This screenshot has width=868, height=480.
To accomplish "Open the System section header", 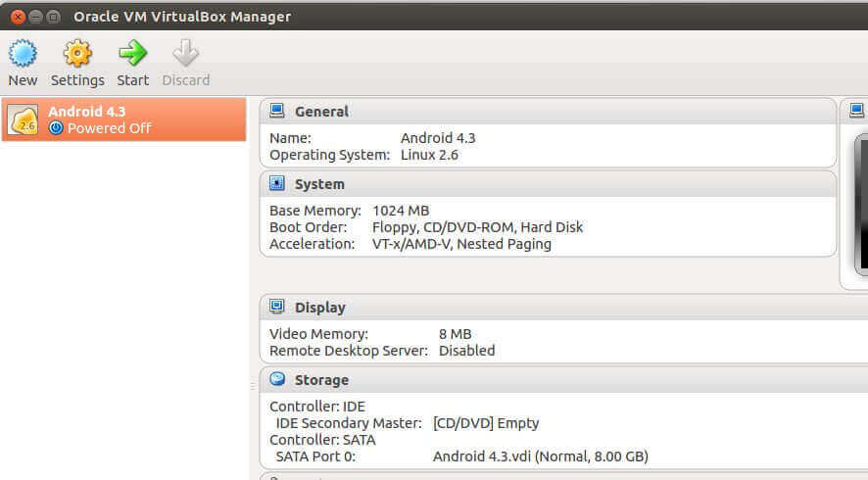I will 548,184.
